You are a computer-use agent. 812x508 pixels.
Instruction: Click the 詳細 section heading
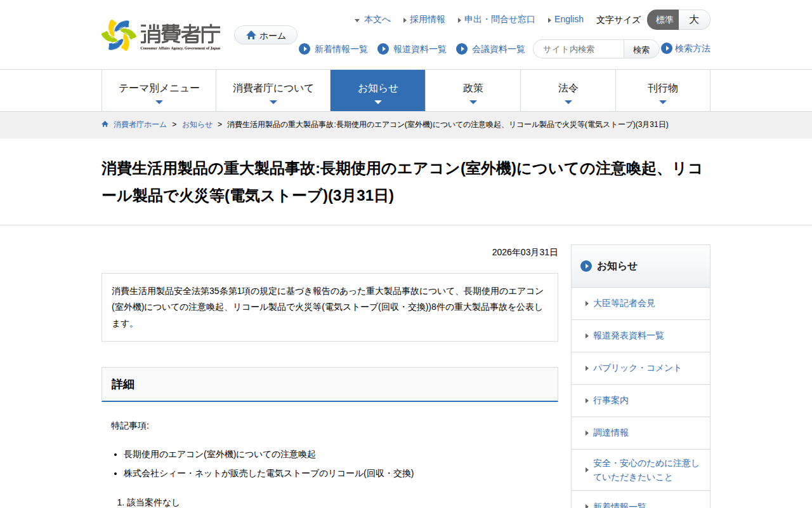click(x=330, y=384)
